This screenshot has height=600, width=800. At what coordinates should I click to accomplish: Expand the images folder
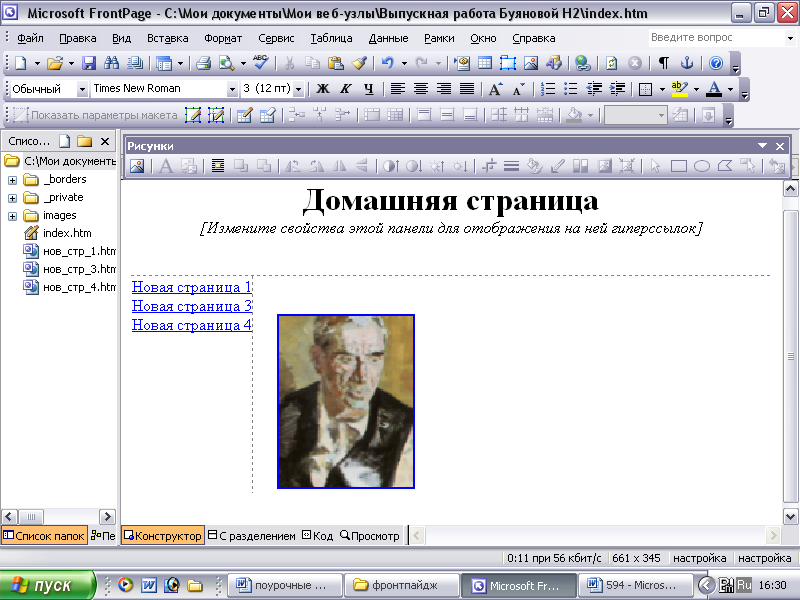(x=13, y=216)
